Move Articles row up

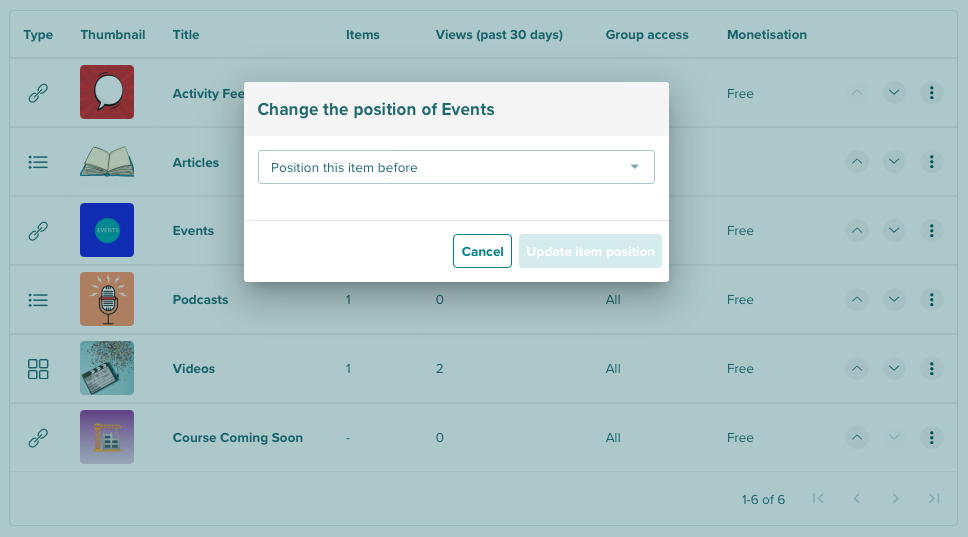click(x=857, y=162)
